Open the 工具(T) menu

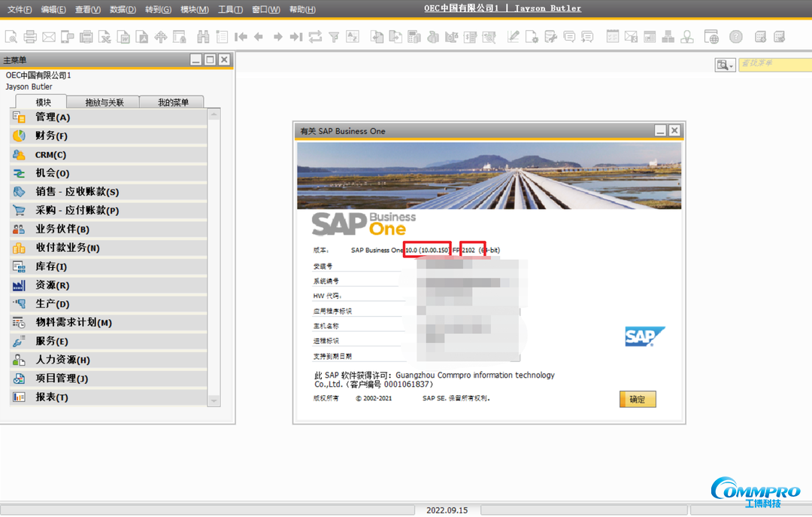click(229, 8)
